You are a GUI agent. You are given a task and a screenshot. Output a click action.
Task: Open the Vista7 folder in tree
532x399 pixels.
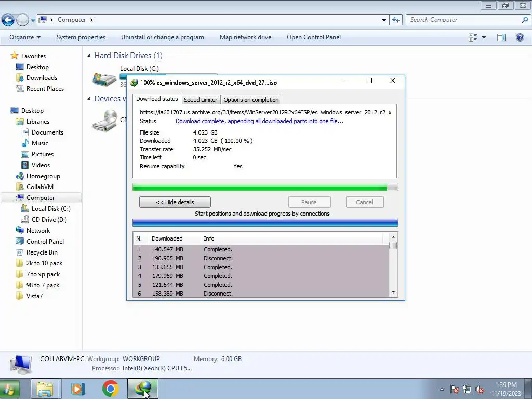pyautogui.click(x=30, y=296)
